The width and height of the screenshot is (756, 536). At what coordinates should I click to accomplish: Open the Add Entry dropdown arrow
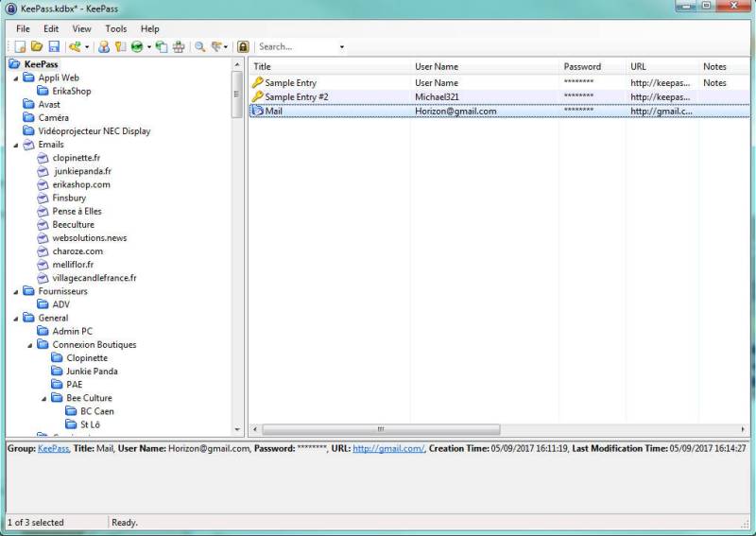87,46
